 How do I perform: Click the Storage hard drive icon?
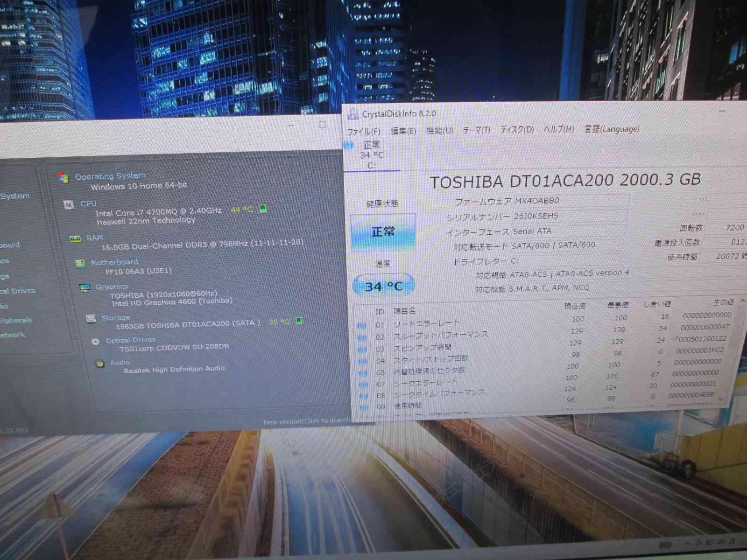[91, 318]
